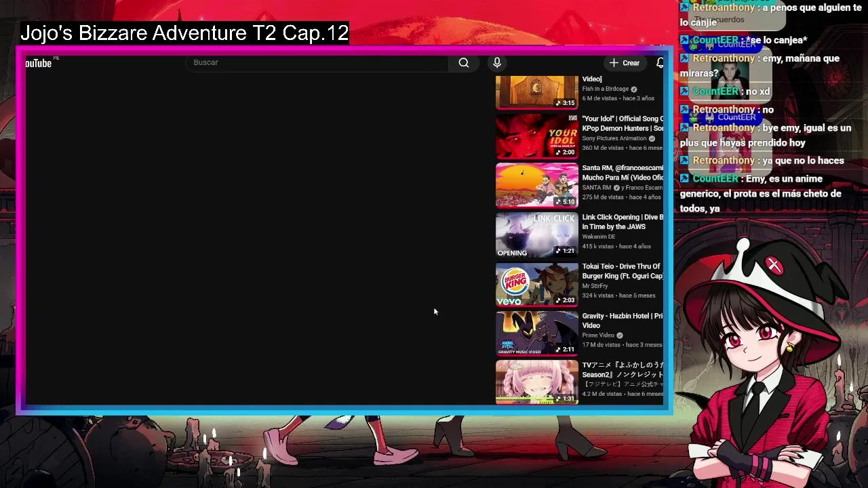The image size is (868, 488).
Task: Click the Gravity - Hazbin Hotel title
Action: coord(623,321)
